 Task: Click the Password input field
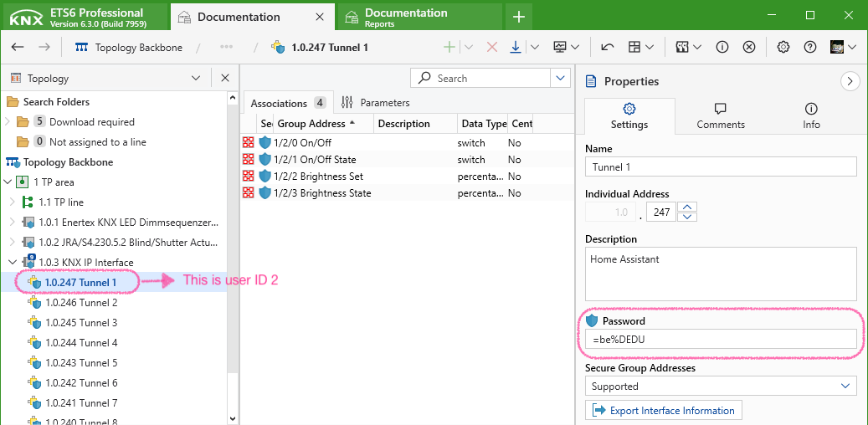[721, 339]
